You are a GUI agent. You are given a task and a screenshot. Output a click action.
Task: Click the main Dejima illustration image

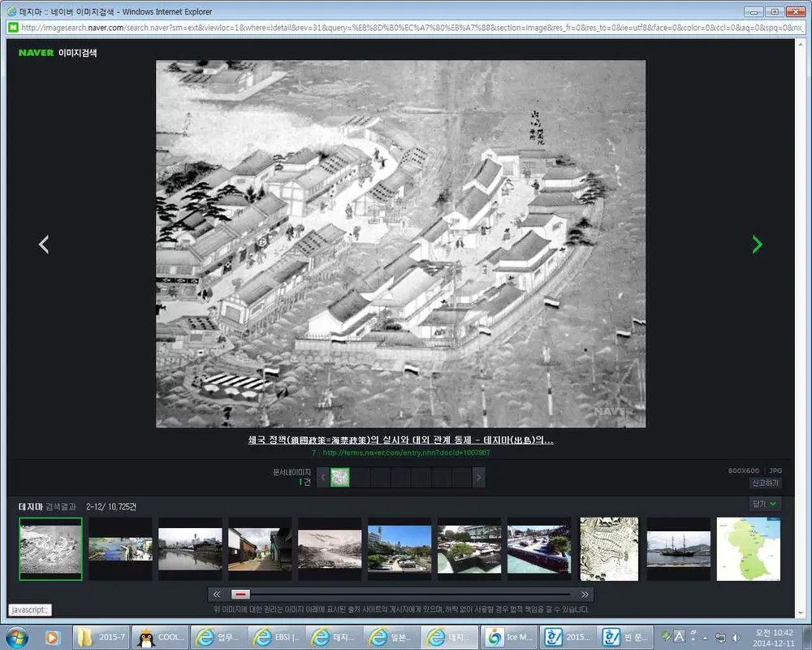click(401, 244)
